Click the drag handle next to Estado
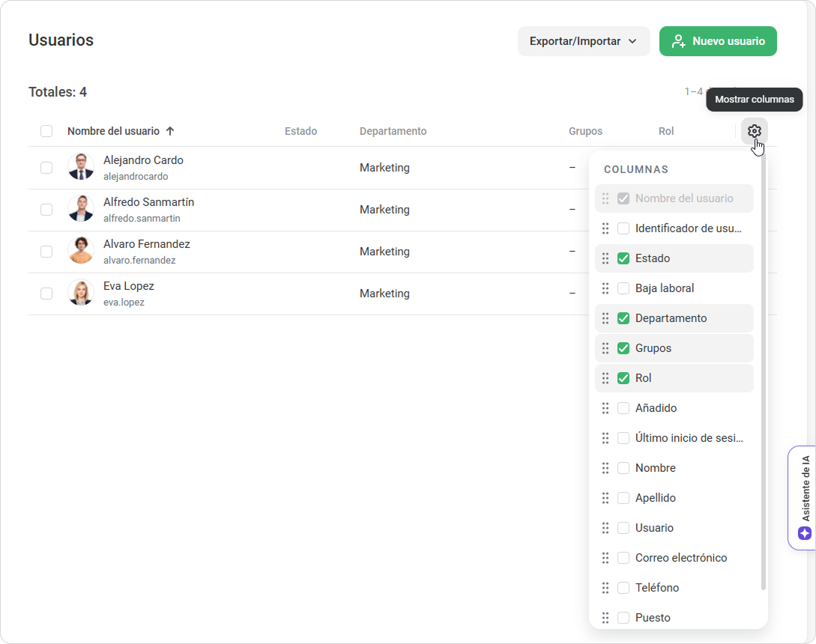 [605, 258]
